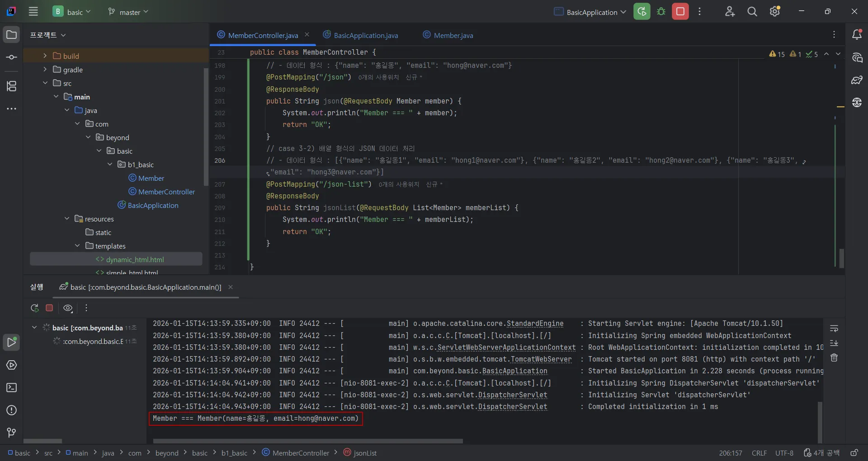
Task: Click the editor vertical scrollbar thumb
Action: 841,258
